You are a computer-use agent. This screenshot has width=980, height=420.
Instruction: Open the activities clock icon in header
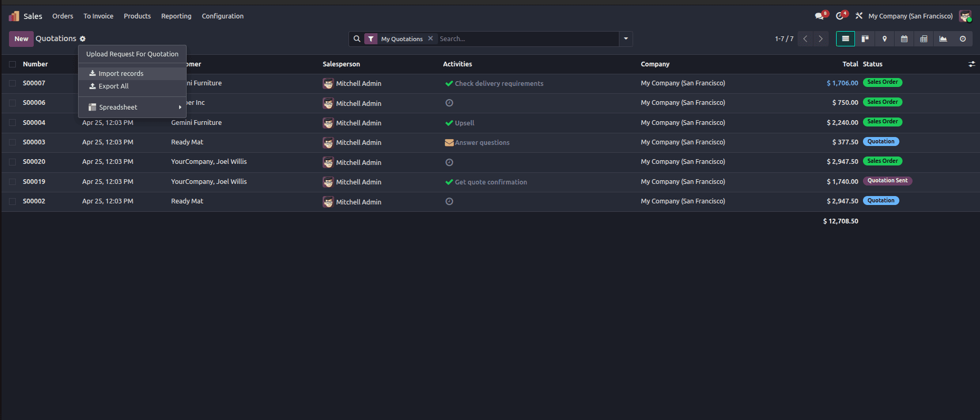839,16
